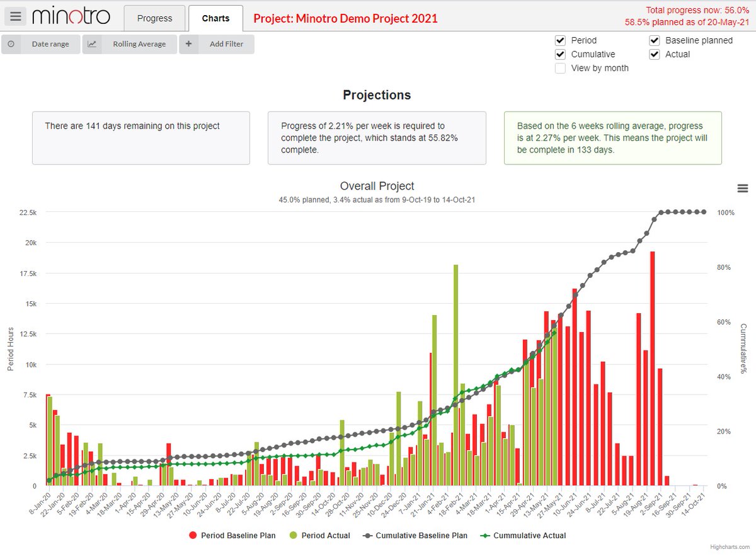This screenshot has height=559, width=756.
Task: Click the plus icon on Add Filter
Action: point(189,44)
